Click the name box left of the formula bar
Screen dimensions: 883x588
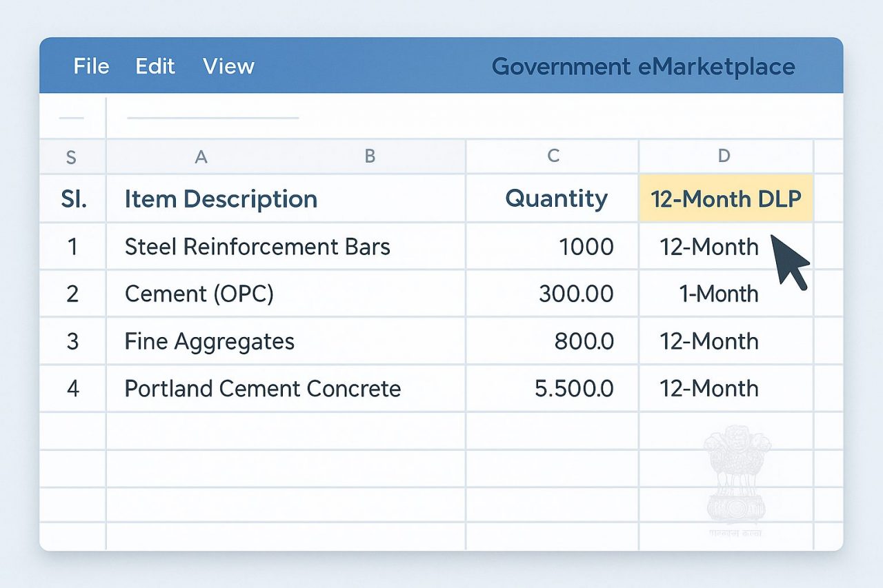pos(72,118)
